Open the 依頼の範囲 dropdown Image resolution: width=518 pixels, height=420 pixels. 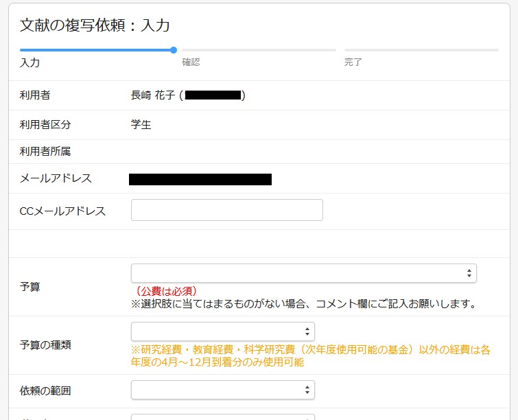(x=222, y=390)
